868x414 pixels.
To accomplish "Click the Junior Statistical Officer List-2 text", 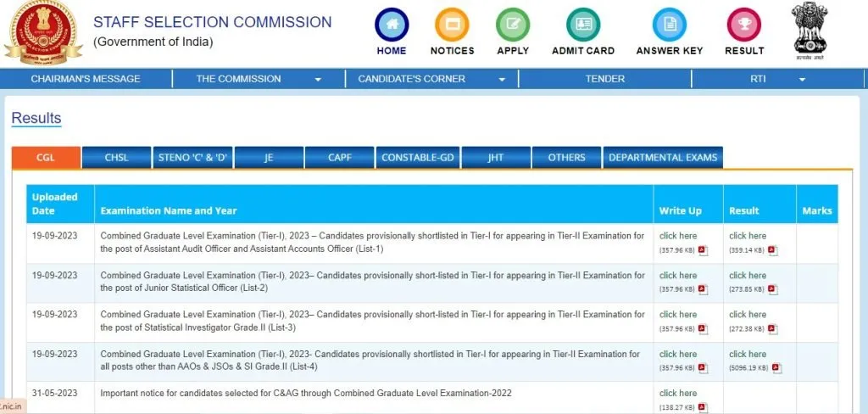I will [x=372, y=282].
